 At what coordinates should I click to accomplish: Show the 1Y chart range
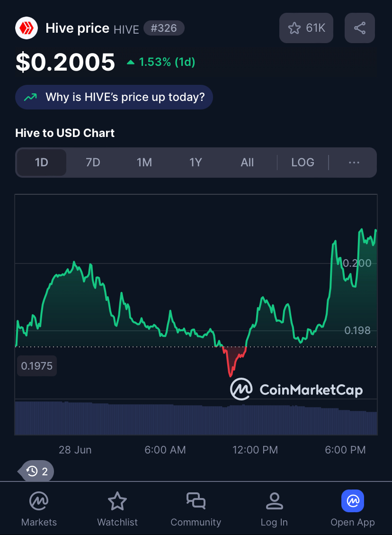[x=196, y=163]
